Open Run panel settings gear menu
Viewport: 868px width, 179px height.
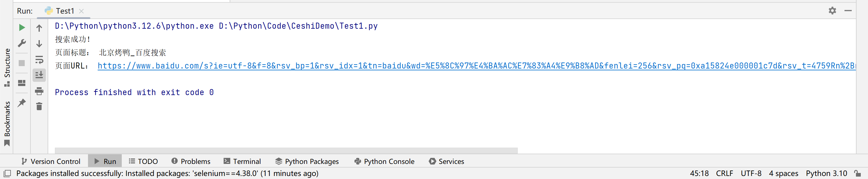[832, 11]
